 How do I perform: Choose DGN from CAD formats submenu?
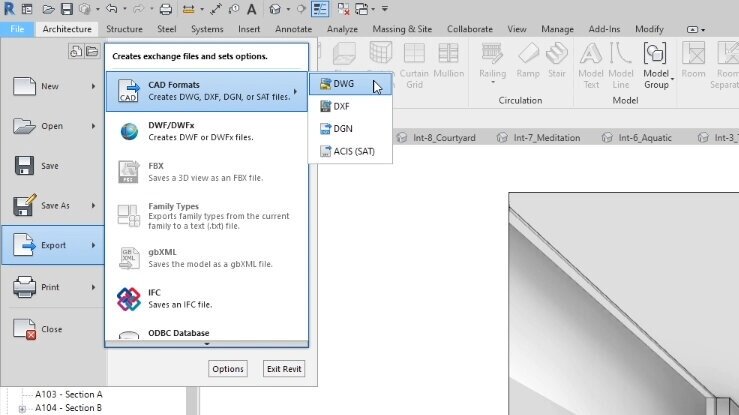tap(350, 129)
